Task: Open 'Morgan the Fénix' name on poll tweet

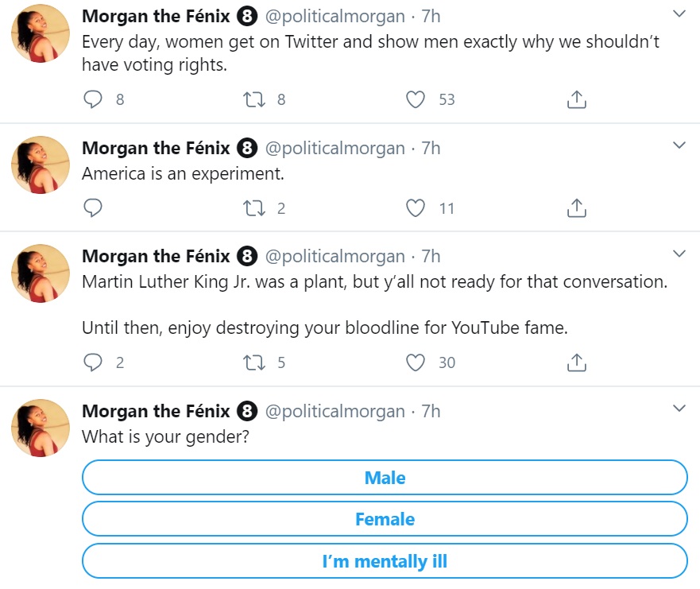Action: tap(156, 411)
